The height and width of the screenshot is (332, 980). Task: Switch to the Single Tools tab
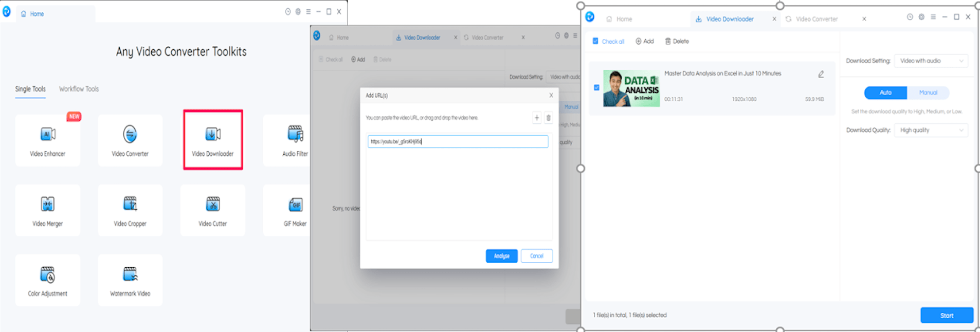point(30,89)
